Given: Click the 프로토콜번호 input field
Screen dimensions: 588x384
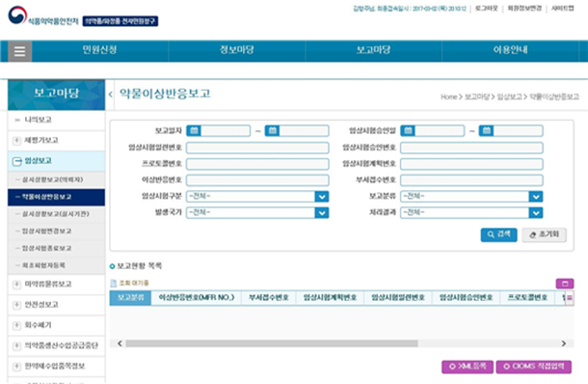Looking at the screenshot, I should 257,164.
